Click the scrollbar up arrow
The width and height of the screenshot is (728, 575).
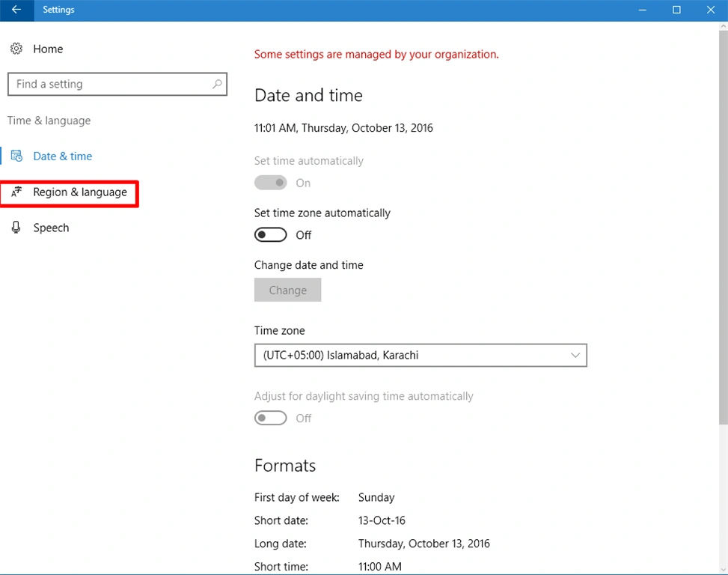(x=724, y=26)
